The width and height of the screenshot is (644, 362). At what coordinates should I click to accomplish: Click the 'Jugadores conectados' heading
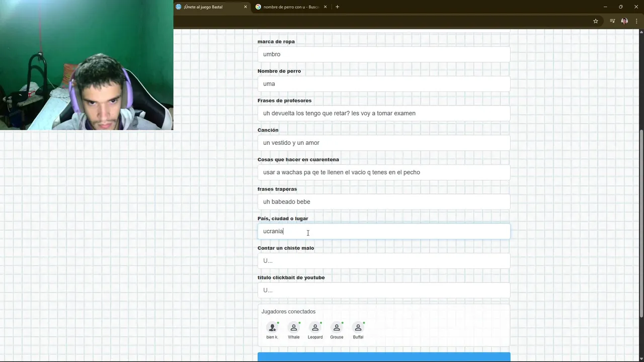pyautogui.click(x=288, y=312)
